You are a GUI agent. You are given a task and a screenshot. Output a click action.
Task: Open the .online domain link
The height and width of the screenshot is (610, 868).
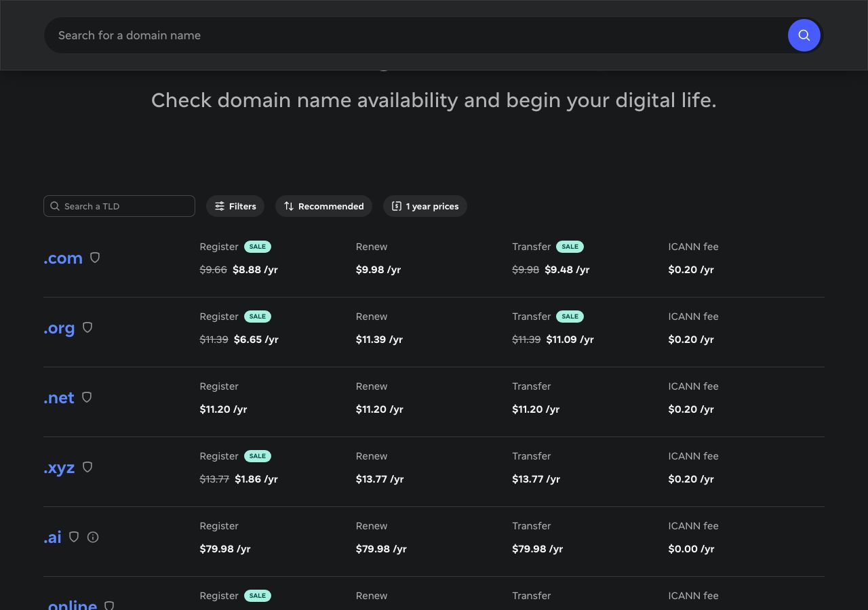(x=71, y=605)
